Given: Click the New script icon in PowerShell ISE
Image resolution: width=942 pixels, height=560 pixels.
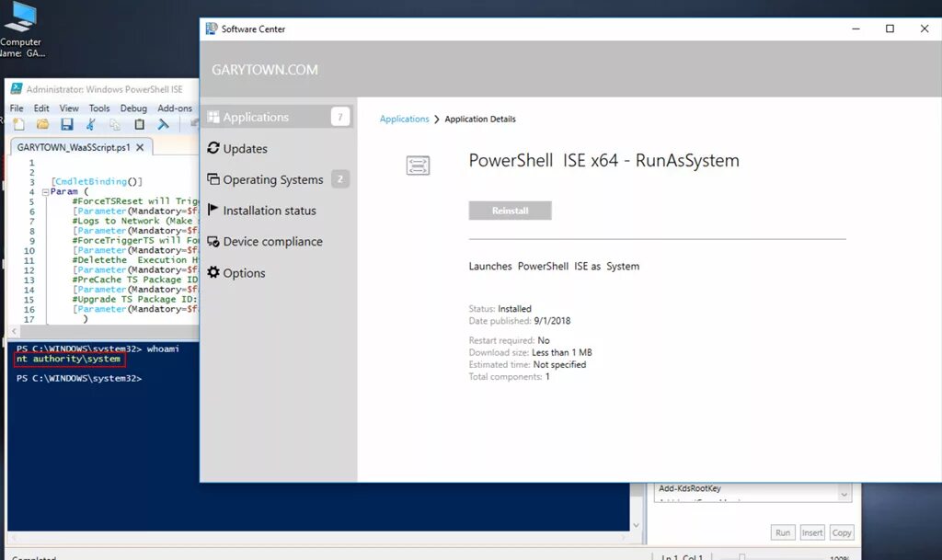Looking at the screenshot, I should click(18, 124).
